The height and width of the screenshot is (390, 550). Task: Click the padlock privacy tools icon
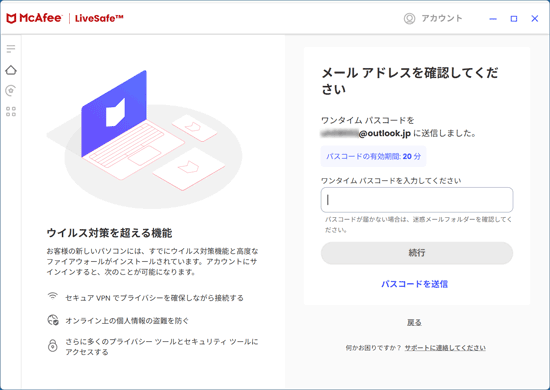click(53, 345)
